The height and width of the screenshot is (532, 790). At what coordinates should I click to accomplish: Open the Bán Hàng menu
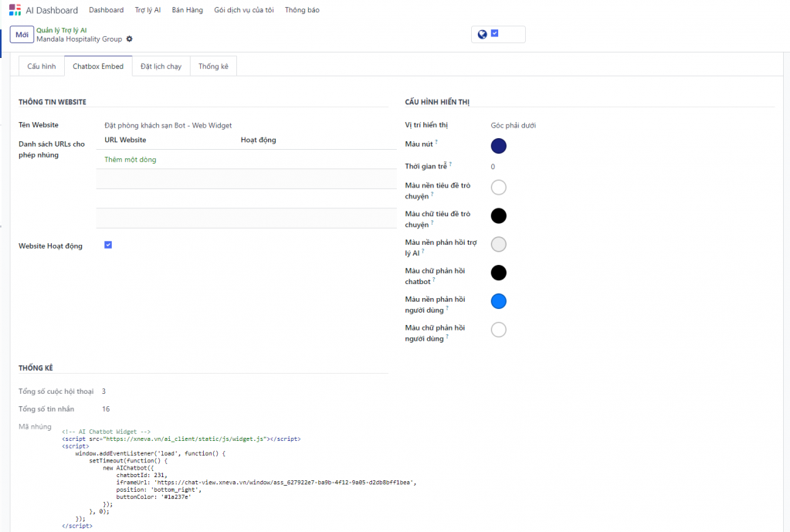(x=187, y=10)
